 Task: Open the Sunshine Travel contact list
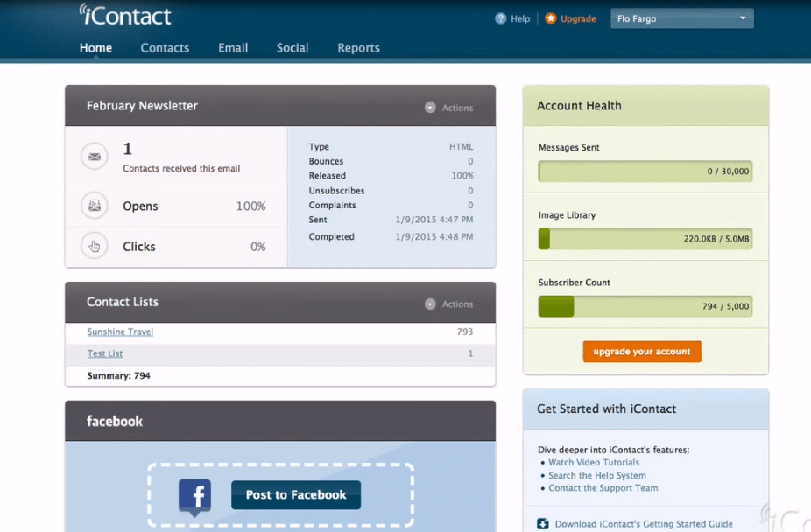click(120, 332)
